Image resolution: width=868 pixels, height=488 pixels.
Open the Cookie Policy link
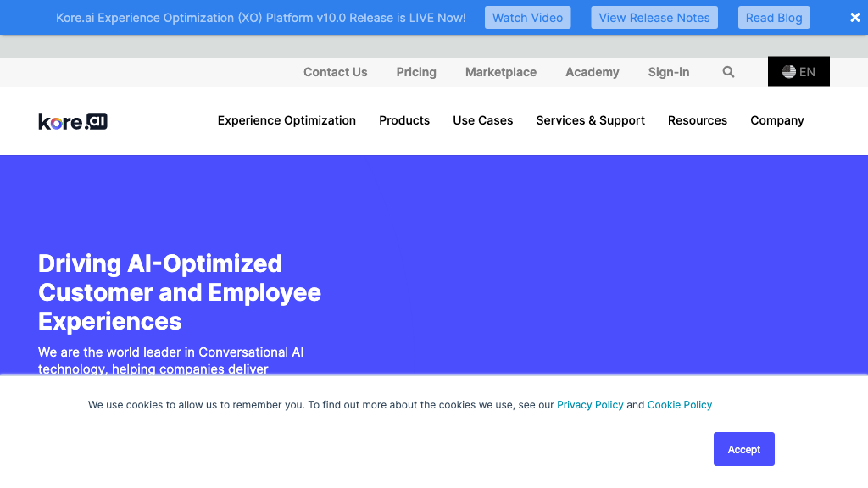(x=679, y=405)
